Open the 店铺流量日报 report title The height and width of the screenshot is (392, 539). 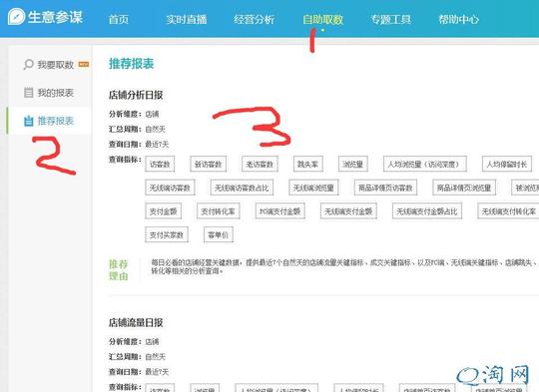point(136,322)
